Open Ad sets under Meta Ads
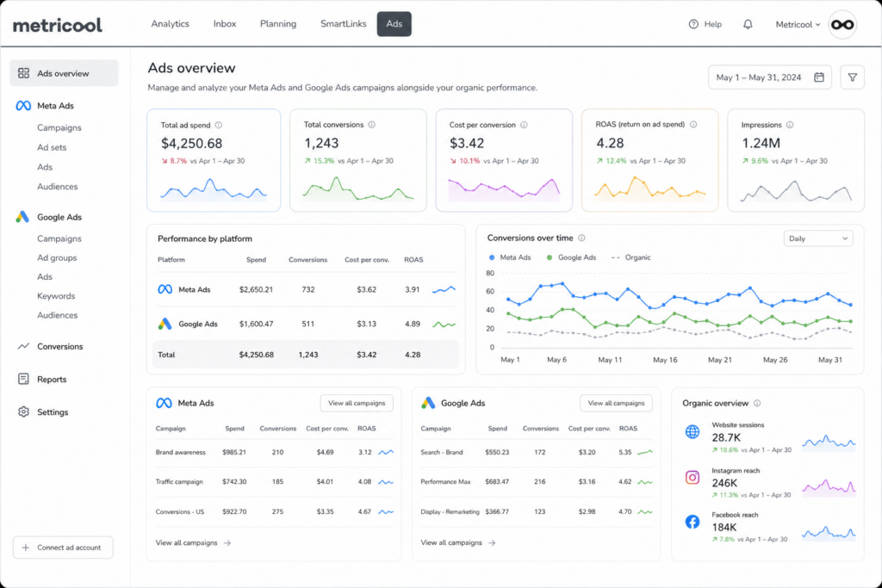This screenshot has height=588, width=882. click(52, 147)
